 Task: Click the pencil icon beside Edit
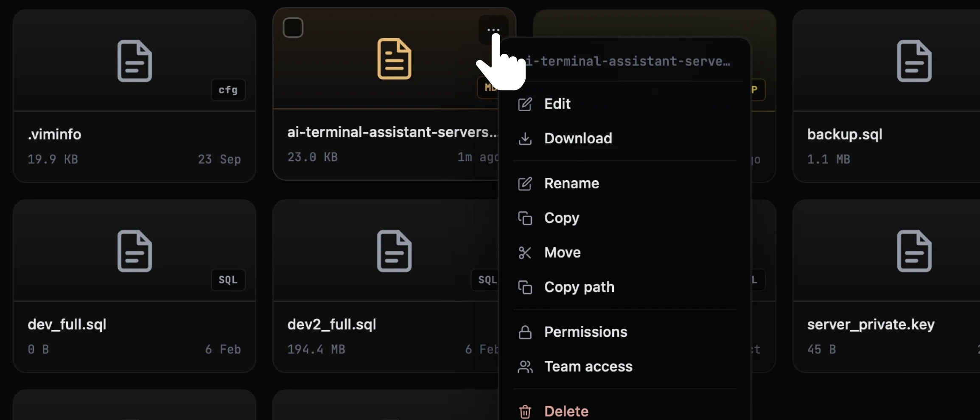525,104
